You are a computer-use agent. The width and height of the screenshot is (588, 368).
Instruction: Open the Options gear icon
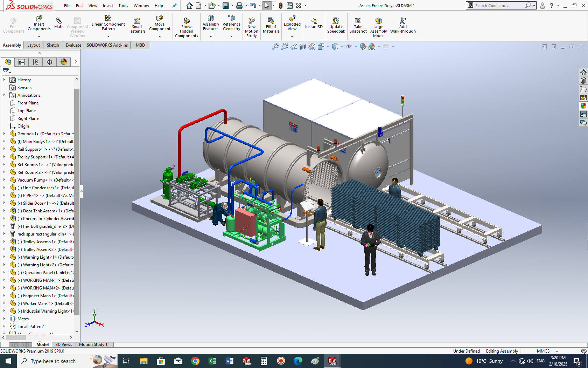tap(299, 6)
